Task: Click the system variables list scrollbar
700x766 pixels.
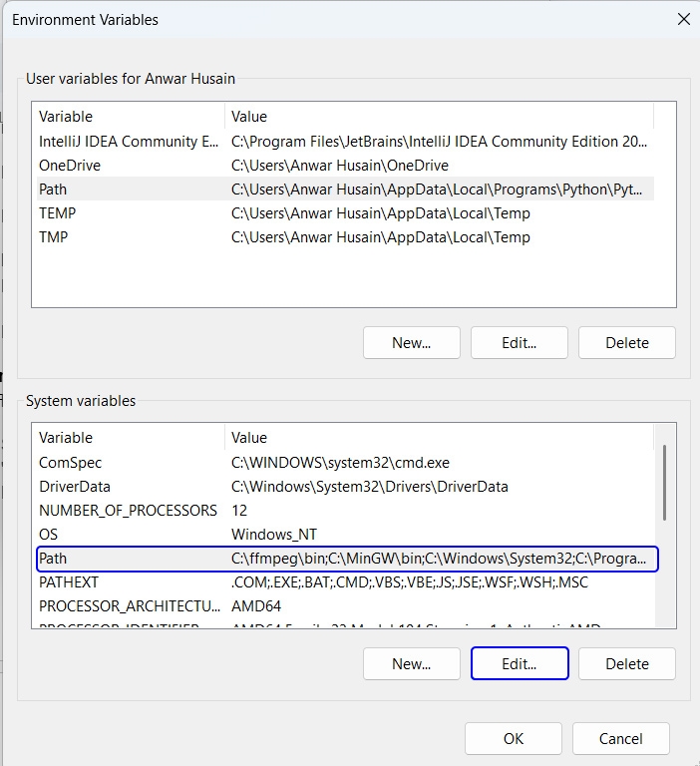Action: [x=664, y=483]
